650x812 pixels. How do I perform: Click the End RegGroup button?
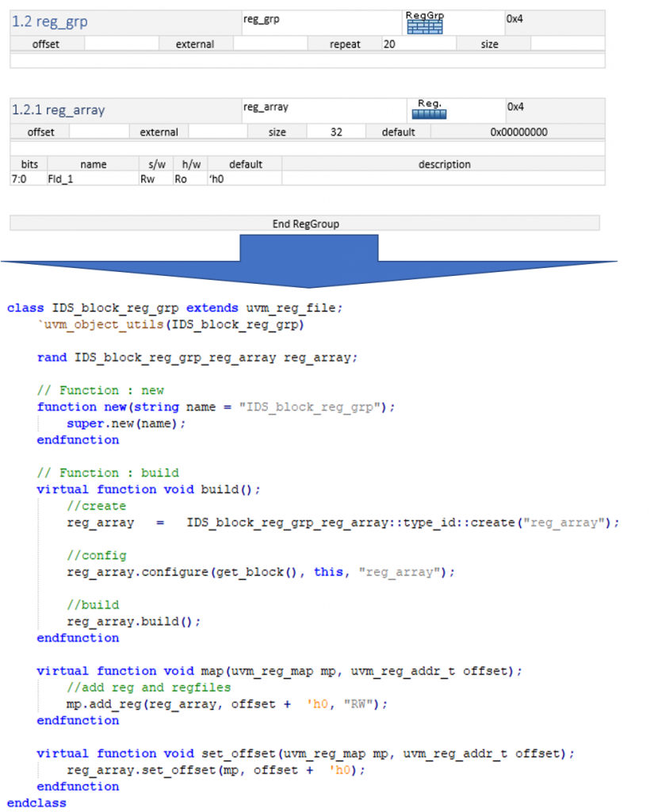pyautogui.click(x=305, y=223)
